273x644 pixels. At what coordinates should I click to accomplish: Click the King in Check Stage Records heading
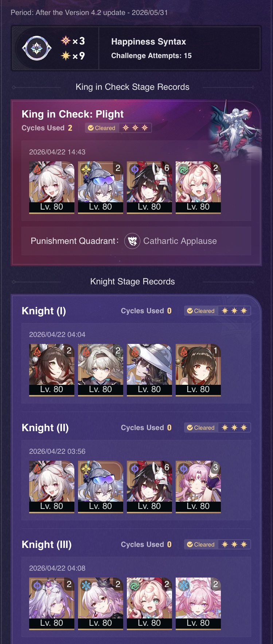click(133, 87)
